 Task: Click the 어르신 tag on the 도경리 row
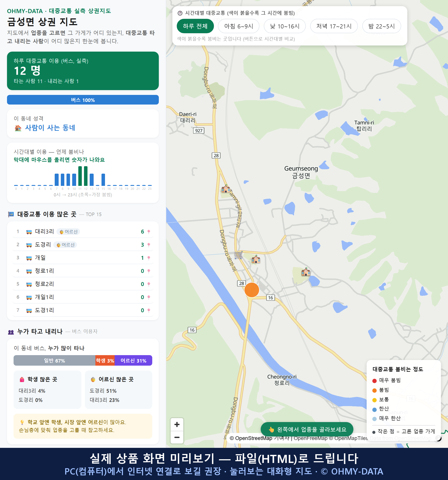(65, 245)
